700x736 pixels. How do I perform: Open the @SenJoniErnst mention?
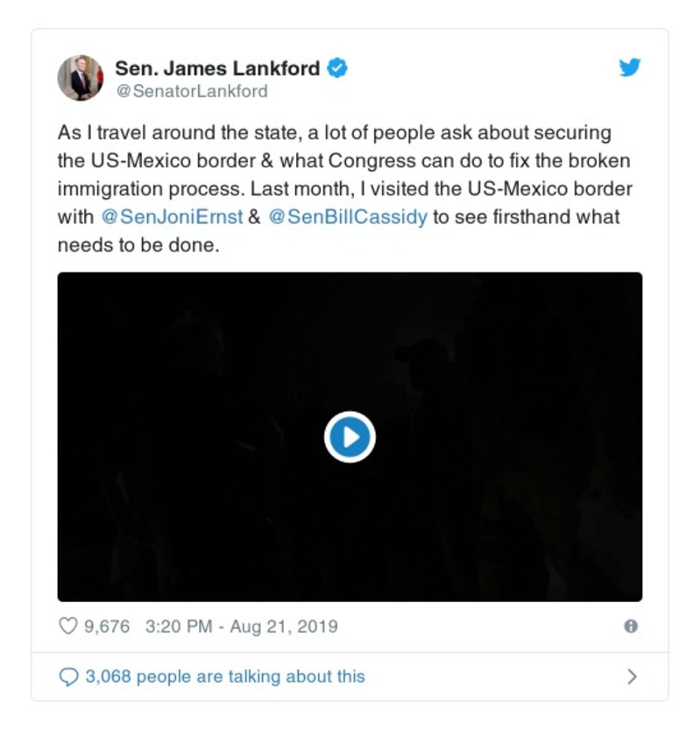pyautogui.click(x=172, y=217)
